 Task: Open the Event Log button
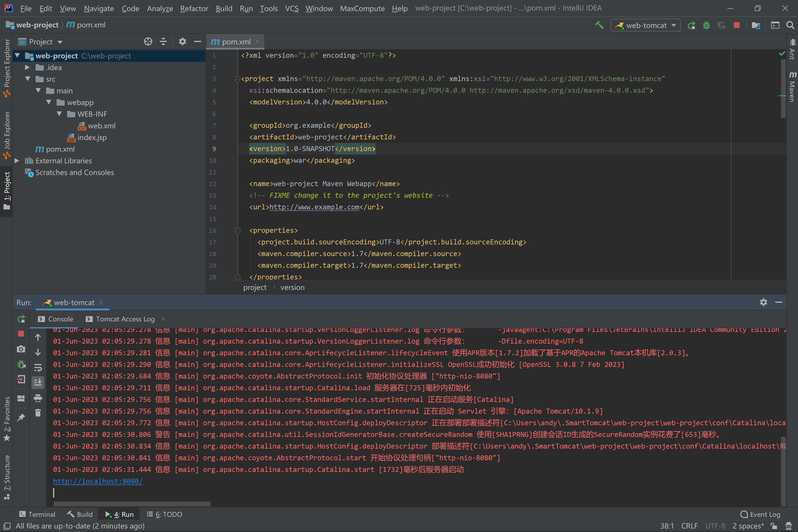point(760,514)
